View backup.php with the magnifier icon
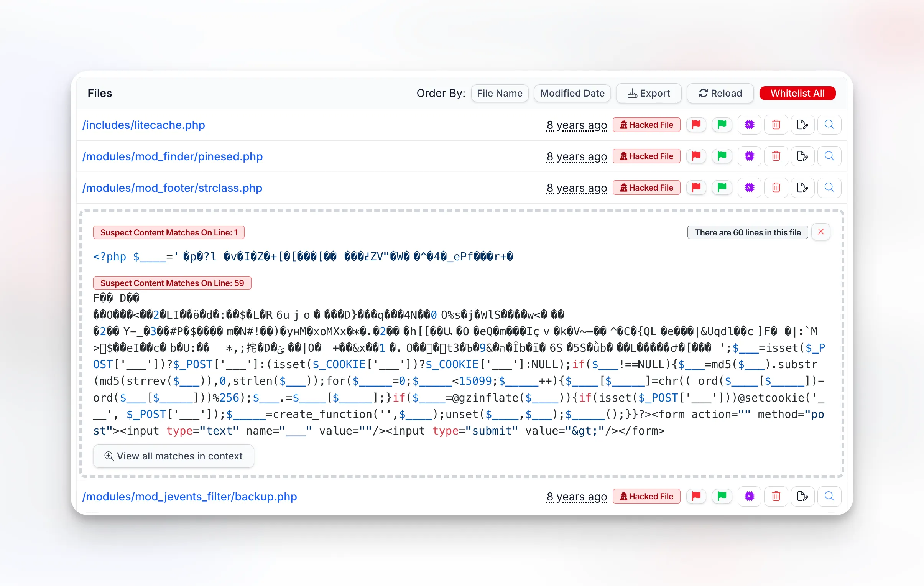 tap(829, 496)
